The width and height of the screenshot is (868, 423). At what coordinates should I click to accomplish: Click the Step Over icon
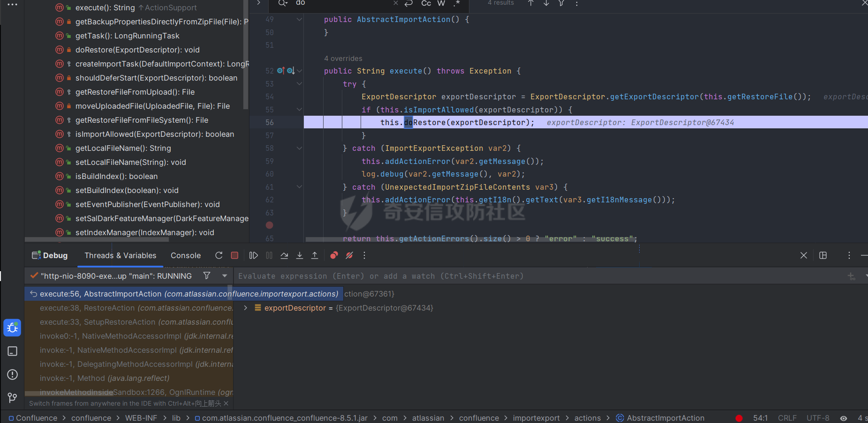click(284, 255)
